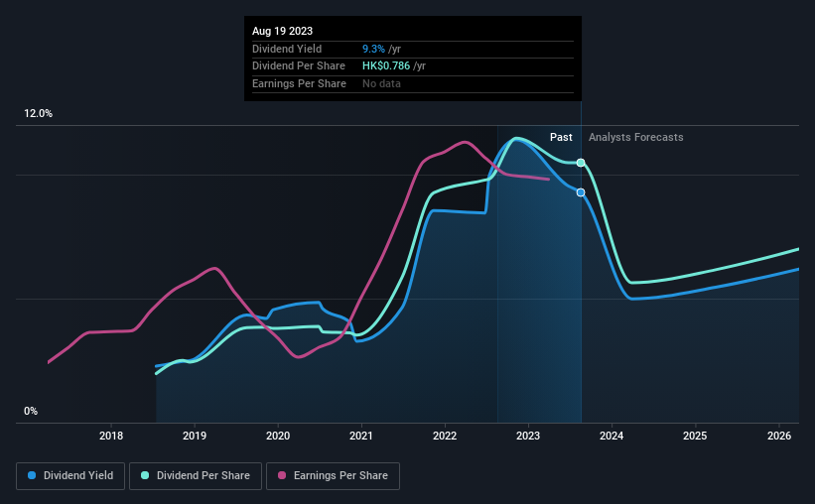Click the 2024 x-axis label
Image resolution: width=815 pixels, height=504 pixels.
pyautogui.click(x=611, y=436)
